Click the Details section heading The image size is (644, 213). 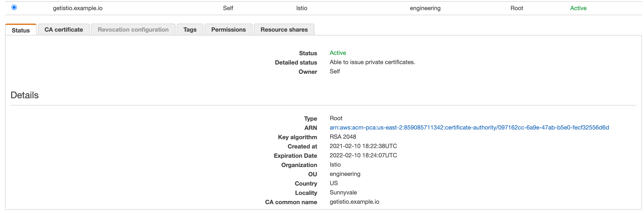(x=24, y=95)
